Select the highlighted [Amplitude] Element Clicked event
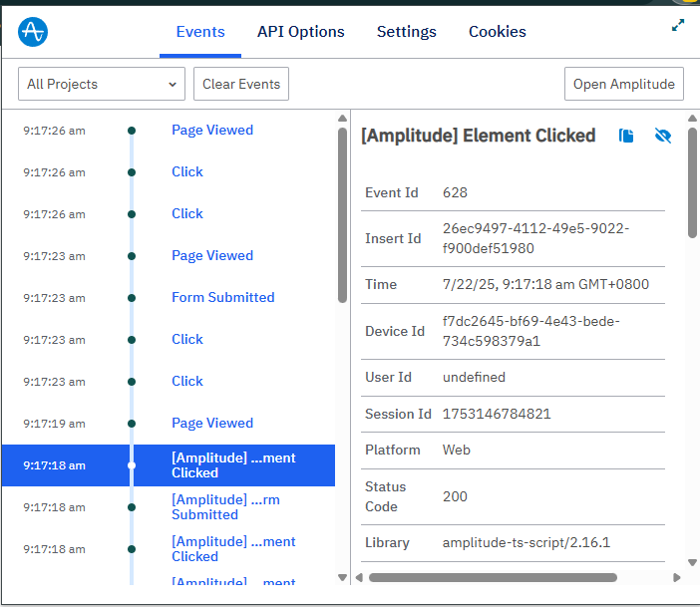 pyautogui.click(x=168, y=465)
